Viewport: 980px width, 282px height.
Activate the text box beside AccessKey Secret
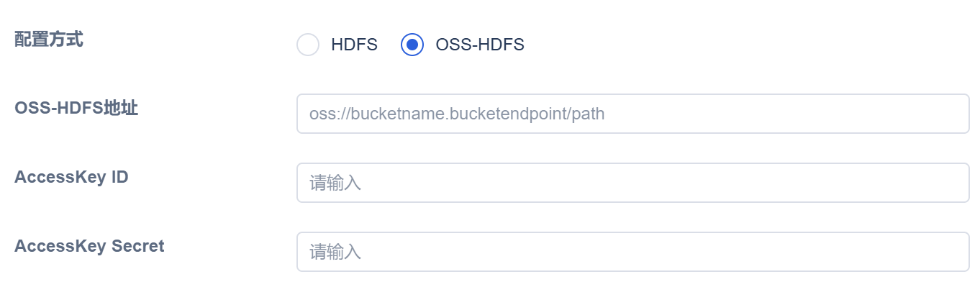[633, 252]
